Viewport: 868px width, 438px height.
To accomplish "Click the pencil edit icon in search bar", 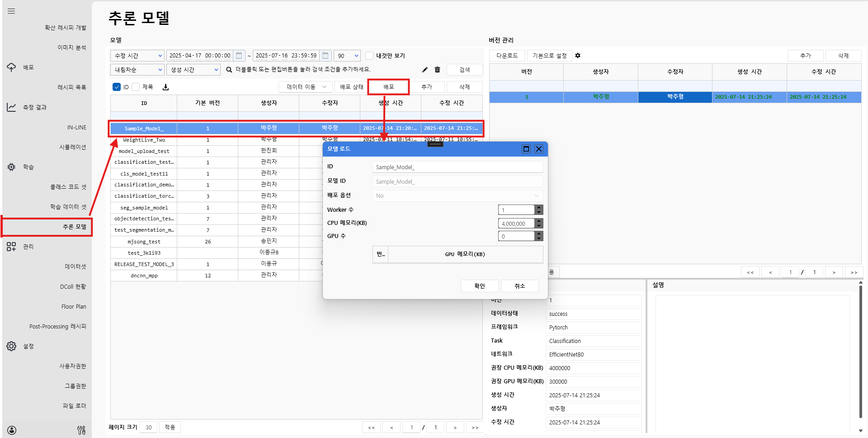I will click(425, 70).
